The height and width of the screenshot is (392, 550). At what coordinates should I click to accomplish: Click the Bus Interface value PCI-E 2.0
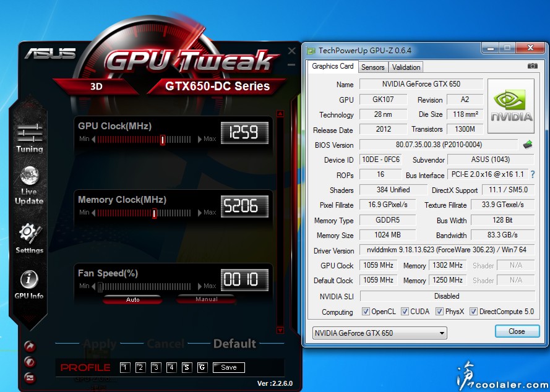point(488,174)
